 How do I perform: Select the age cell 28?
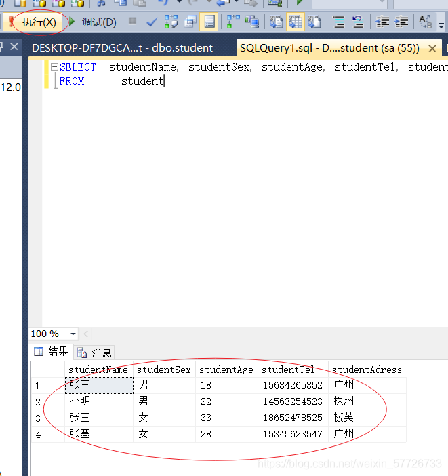point(227,434)
